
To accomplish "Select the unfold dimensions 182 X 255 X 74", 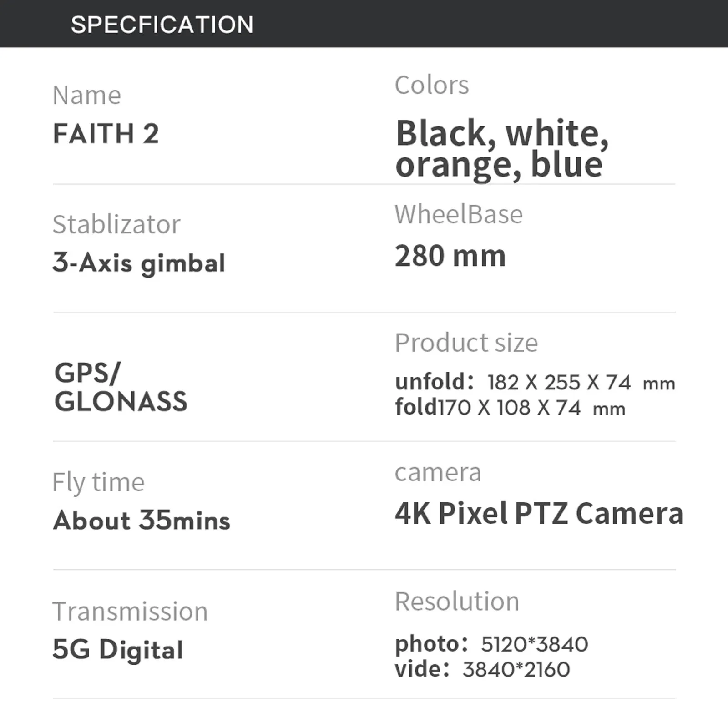I will tap(559, 383).
